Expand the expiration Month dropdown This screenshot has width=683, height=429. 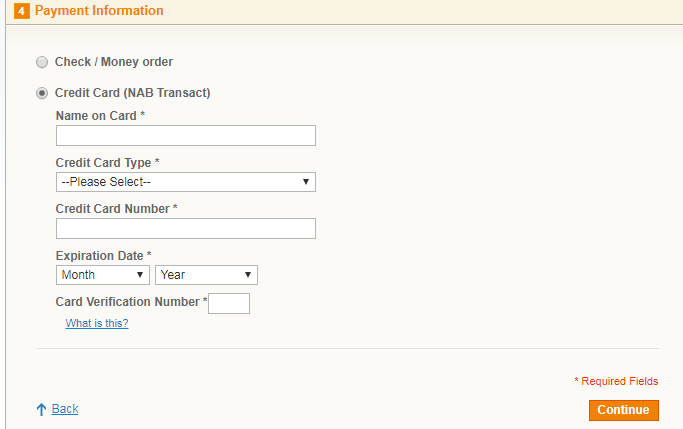click(103, 275)
